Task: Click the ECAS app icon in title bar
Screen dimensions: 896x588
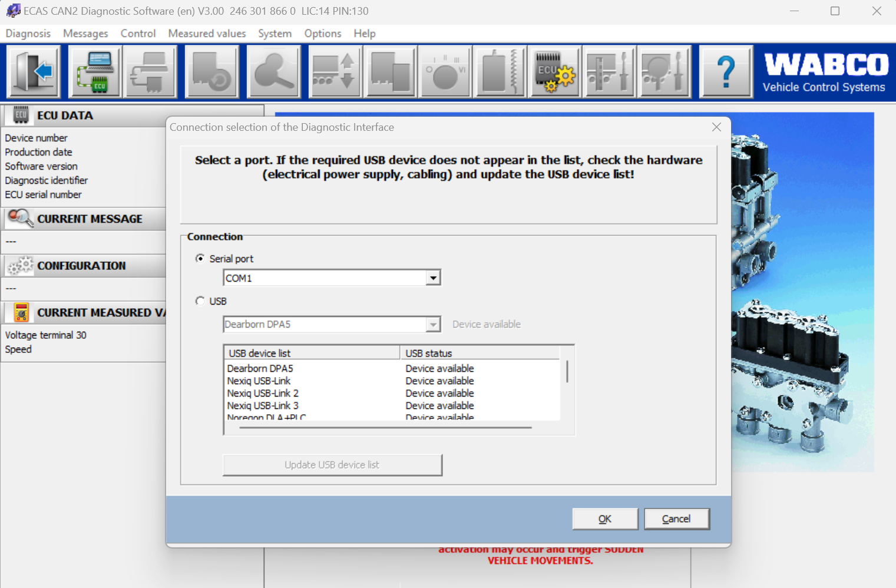Action: pos(13,11)
